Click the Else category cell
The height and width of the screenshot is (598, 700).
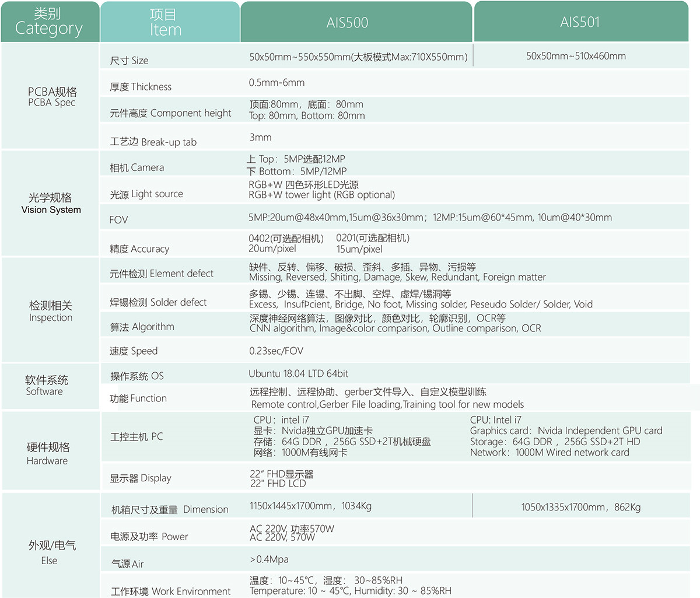tap(51, 545)
